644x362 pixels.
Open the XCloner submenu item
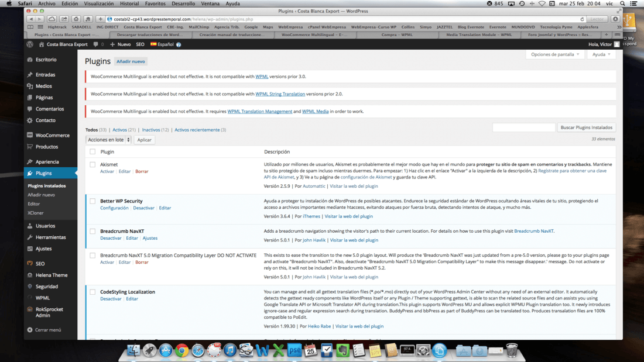tap(35, 213)
